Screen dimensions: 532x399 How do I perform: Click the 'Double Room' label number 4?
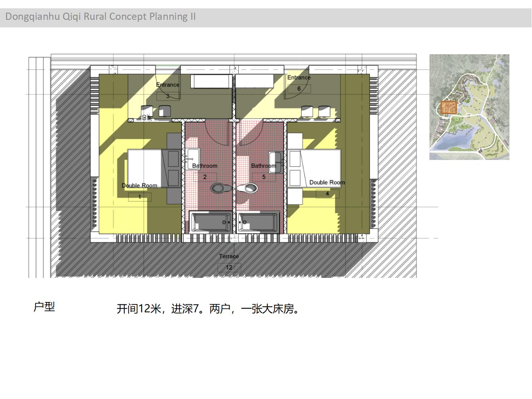tap(327, 182)
